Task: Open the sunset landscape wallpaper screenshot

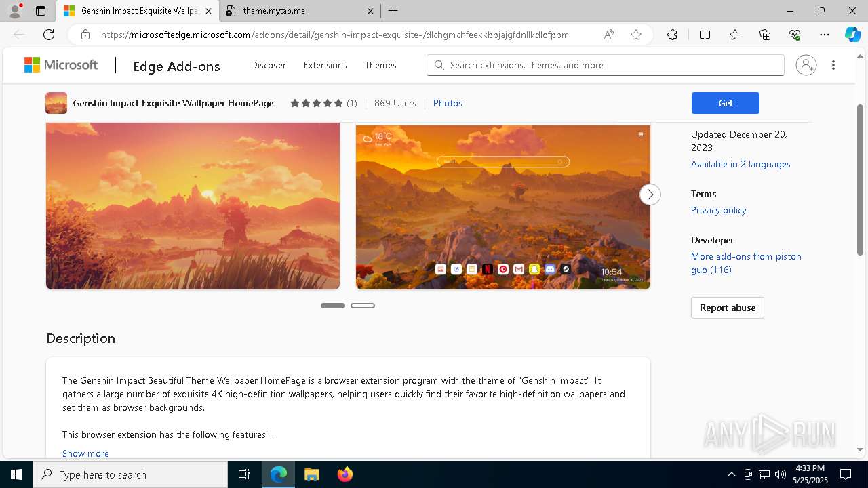Action: 193,206
